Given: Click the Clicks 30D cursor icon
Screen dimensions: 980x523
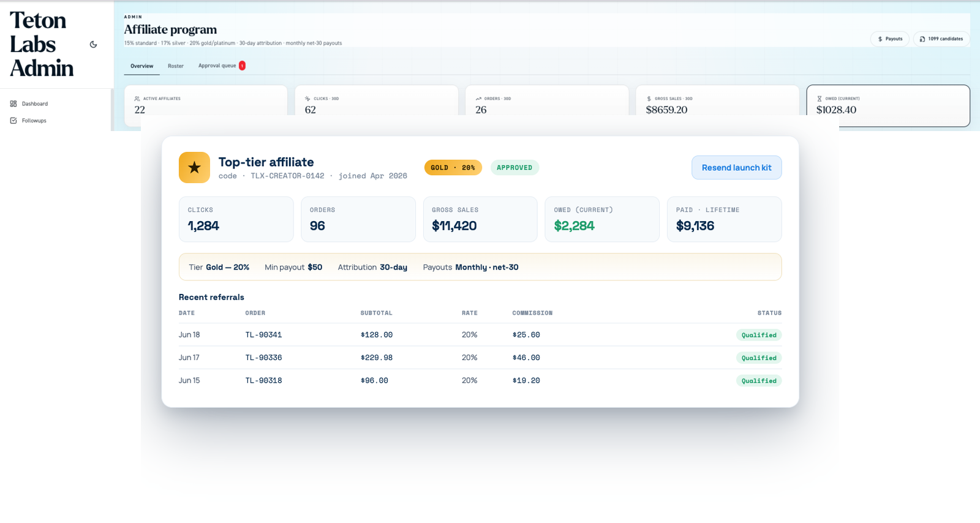Looking at the screenshot, I should [307, 99].
